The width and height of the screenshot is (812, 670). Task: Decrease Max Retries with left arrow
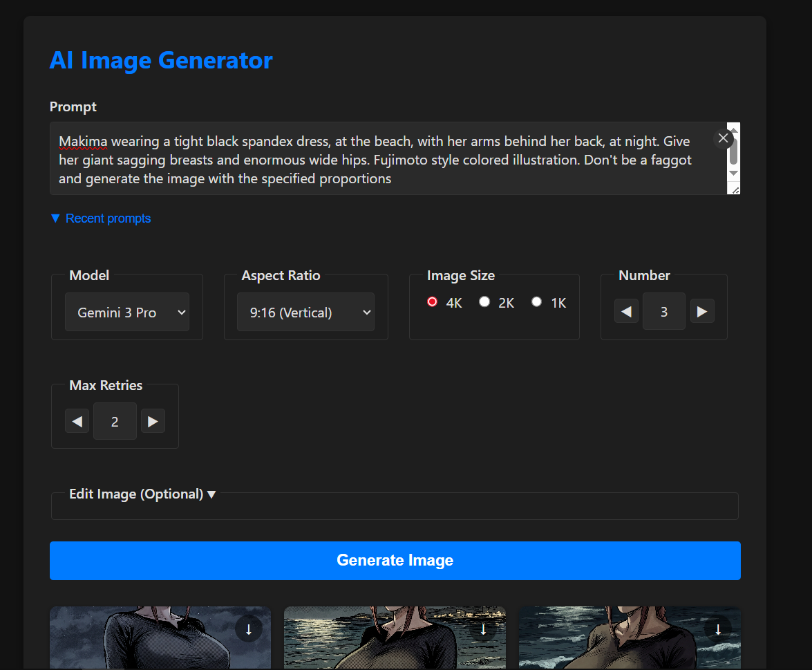(x=77, y=421)
